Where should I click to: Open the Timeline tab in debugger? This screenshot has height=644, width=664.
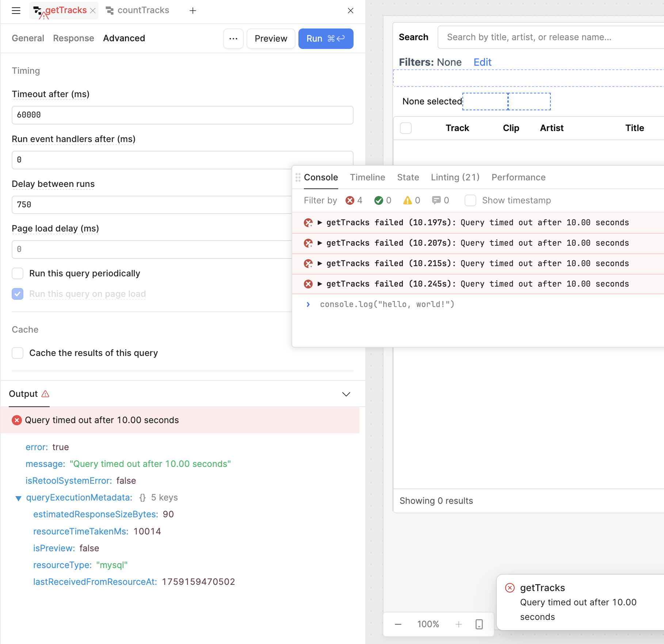(x=367, y=177)
